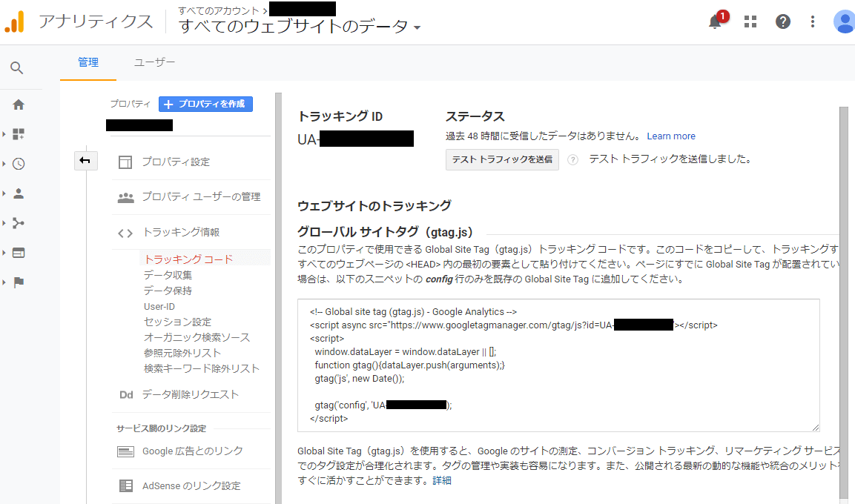
Task: Expand the Customization sidebar arrow
Action: pyautogui.click(x=4, y=134)
